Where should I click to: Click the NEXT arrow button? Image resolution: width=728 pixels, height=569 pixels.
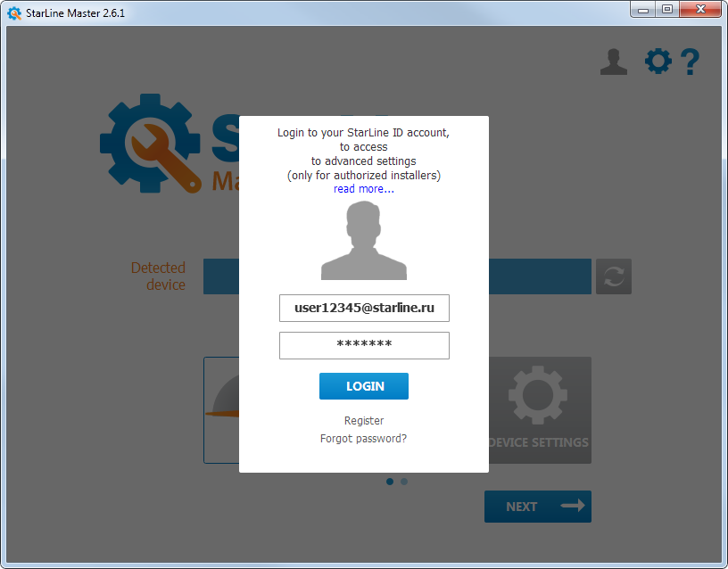[538, 507]
